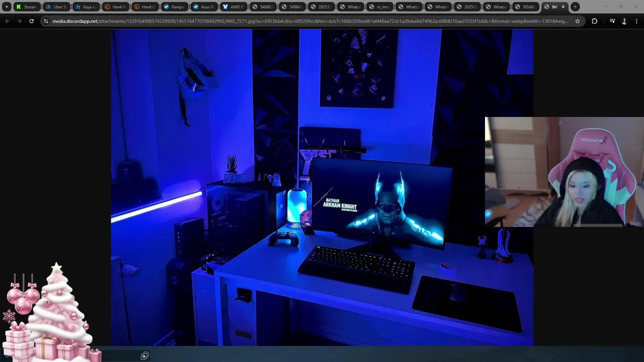The image size is (644, 362).
Task: View site information for media.discordapp.net
Action: 46,21
